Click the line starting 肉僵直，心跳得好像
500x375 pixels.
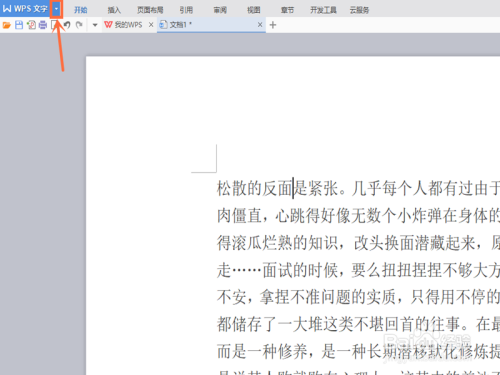coord(358,215)
